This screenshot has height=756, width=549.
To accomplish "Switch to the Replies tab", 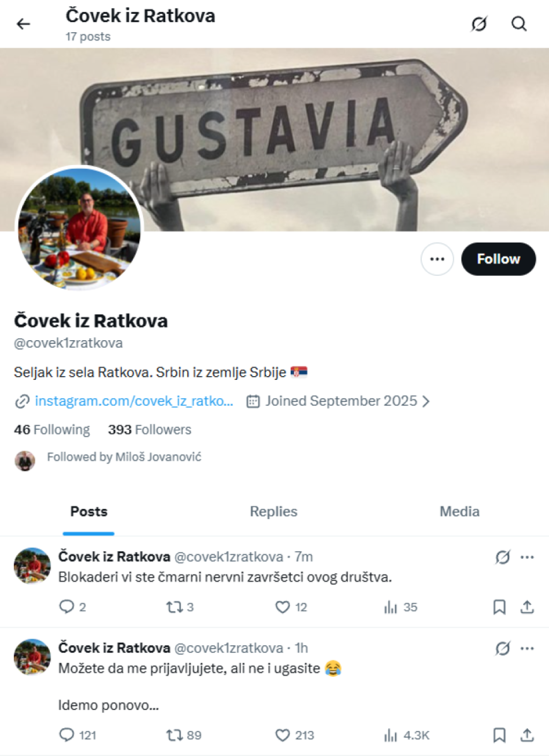I will point(273,512).
